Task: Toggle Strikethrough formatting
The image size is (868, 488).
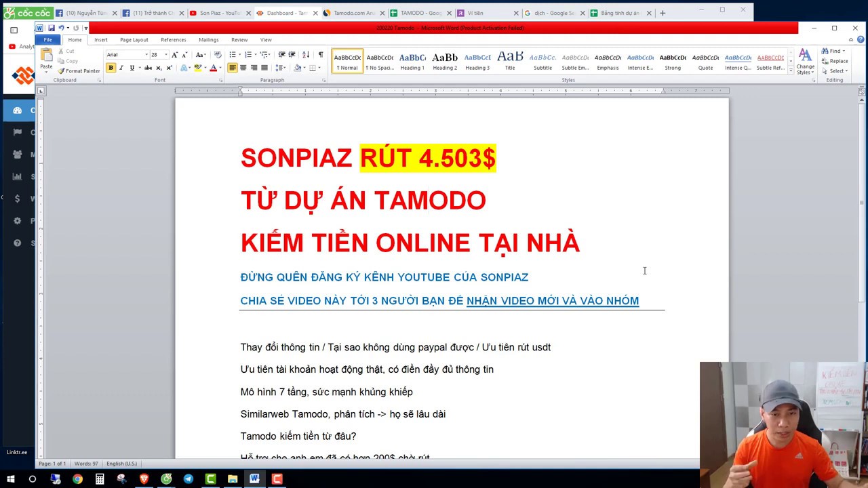Action: click(x=148, y=68)
